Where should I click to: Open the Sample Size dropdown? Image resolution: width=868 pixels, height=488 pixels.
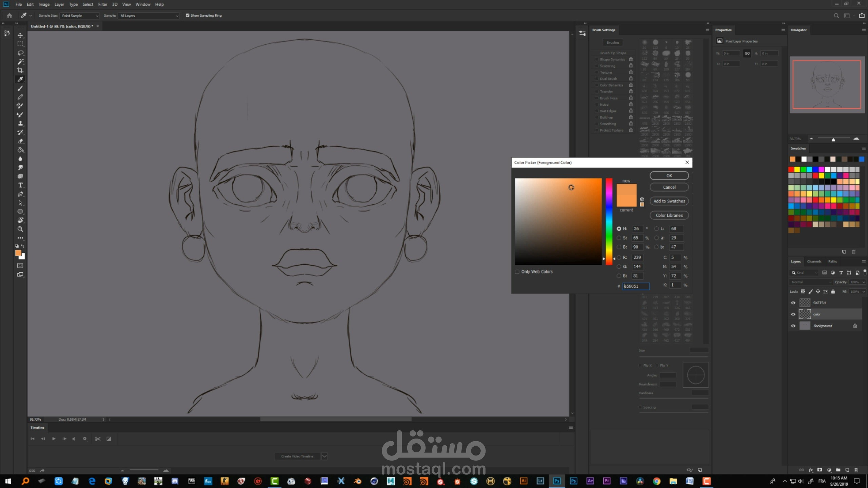point(80,16)
